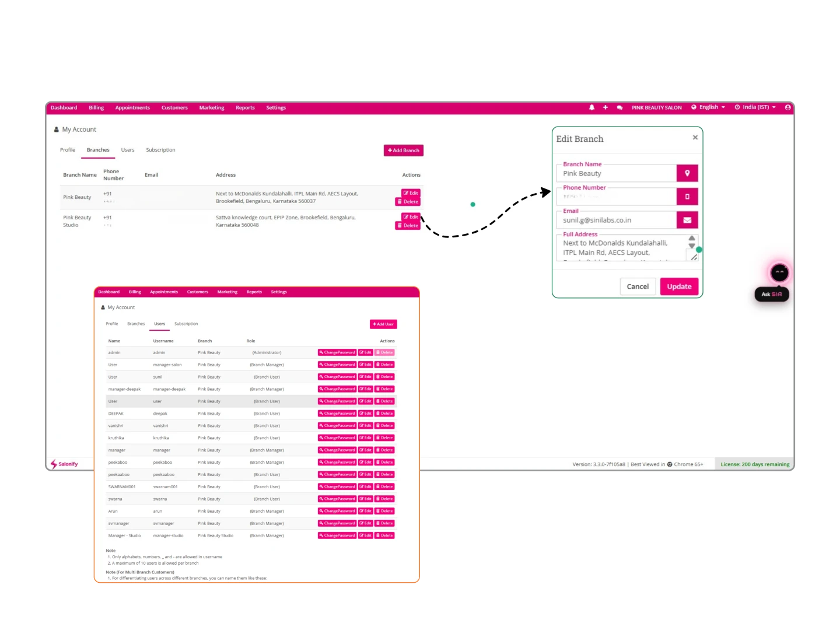Screen dimensions: 840x630
Task: Select Subscription tab in the Users inset window
Action: coord(186,324)
